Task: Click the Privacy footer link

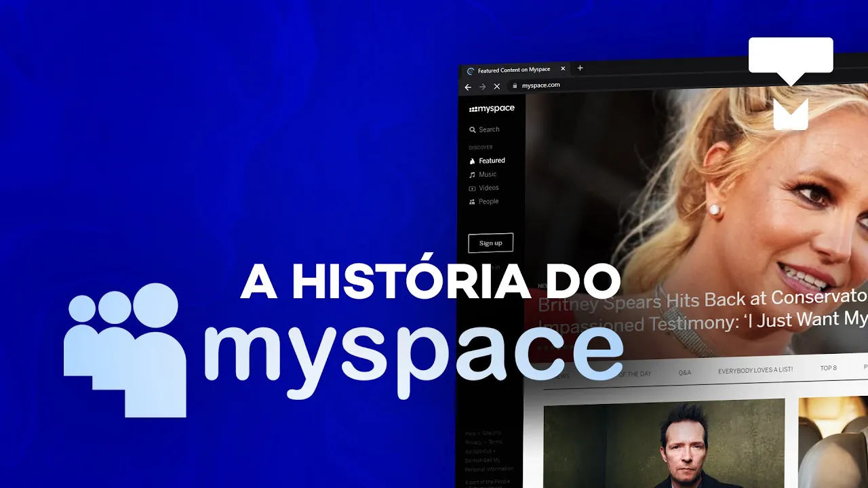Action: pyautogui.click(x=473, y=441)
